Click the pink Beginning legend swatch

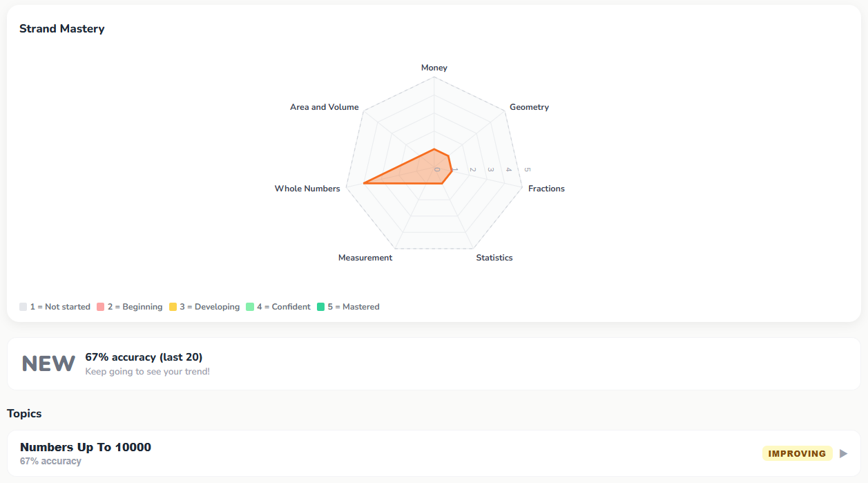click(x=101, y=307)
